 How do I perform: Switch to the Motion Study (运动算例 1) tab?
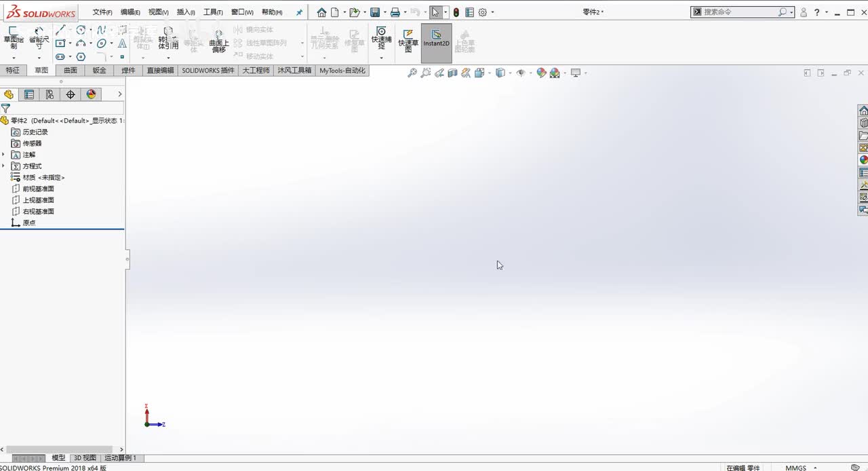(121, 458)
